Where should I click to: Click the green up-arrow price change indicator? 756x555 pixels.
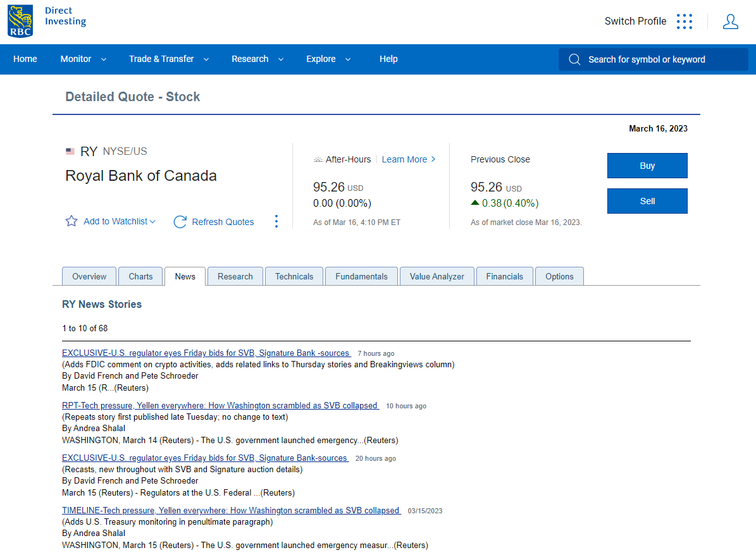(x=475, y=203)
